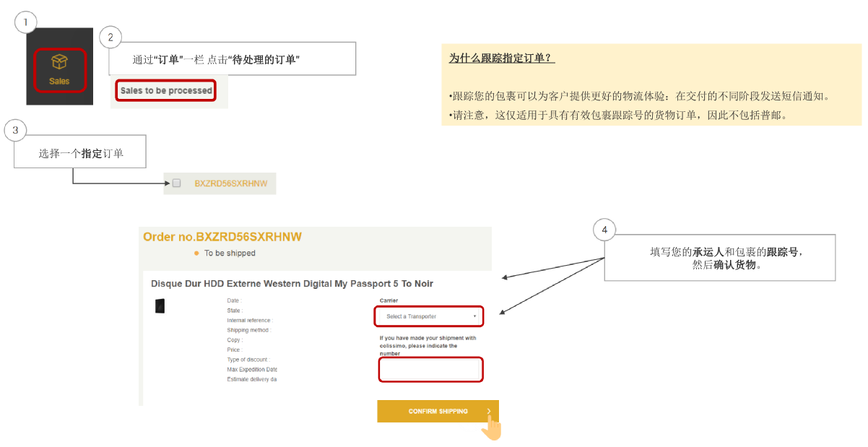The width and height of the screenshot is (868, 447).
Task: Click the step 4 number circle
Action: (x=604, y=230)
